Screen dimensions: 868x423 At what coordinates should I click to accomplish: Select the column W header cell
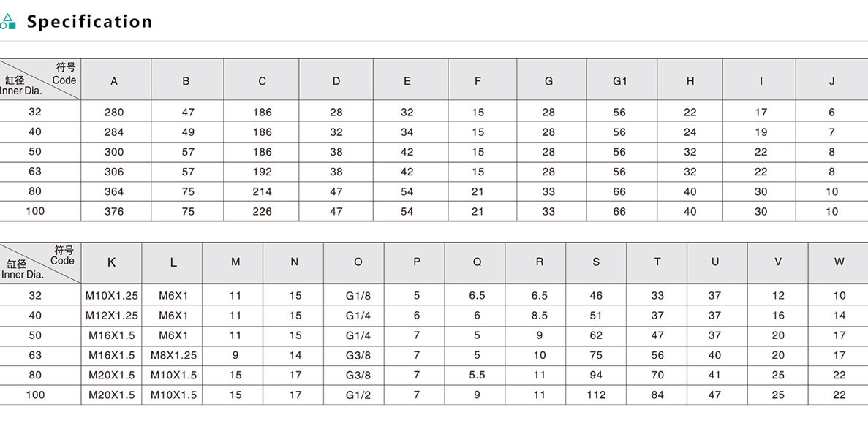[x=839, y=262]
